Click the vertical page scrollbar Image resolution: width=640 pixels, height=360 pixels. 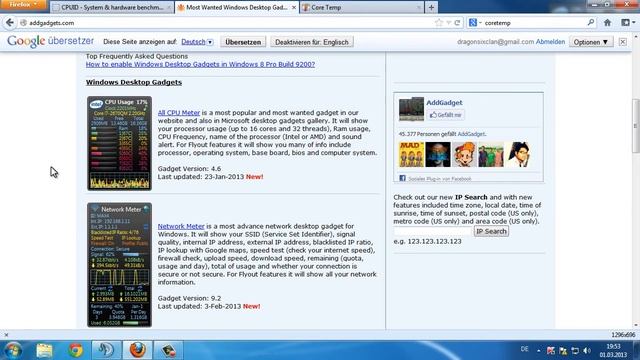pos(636,126)
